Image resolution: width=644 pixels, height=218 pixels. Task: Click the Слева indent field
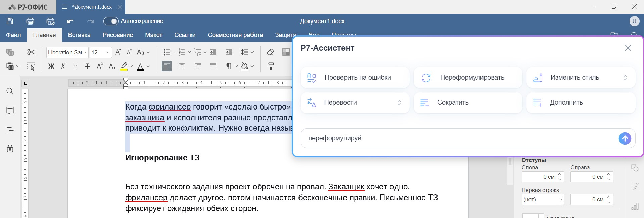543,177
